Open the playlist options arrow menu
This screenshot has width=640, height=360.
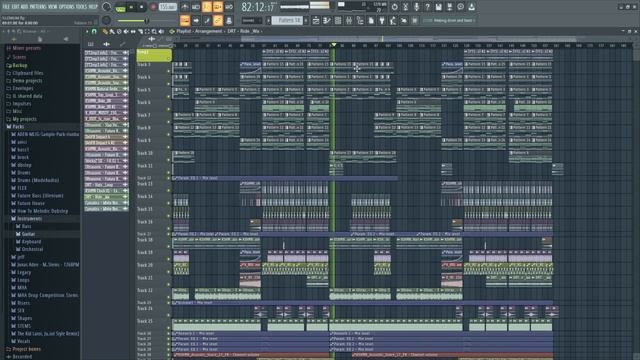(x=87, y=31)
